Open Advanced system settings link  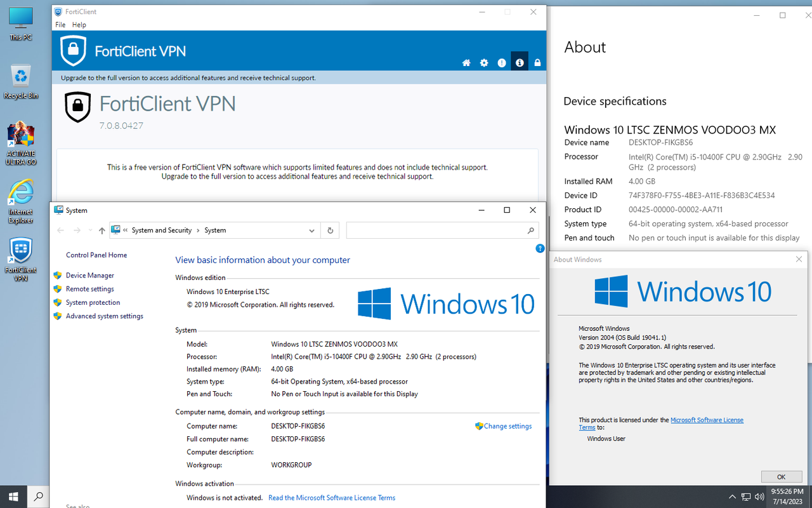[105, 316]
